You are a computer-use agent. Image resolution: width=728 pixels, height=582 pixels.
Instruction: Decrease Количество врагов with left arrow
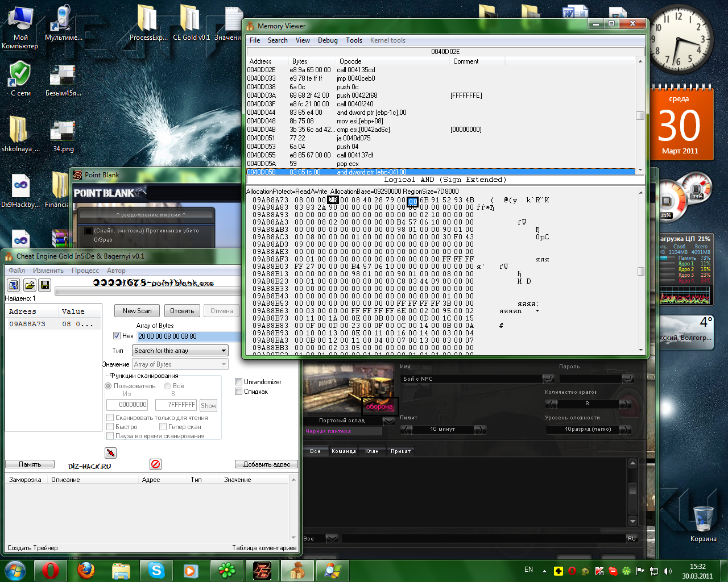(551, 404)
